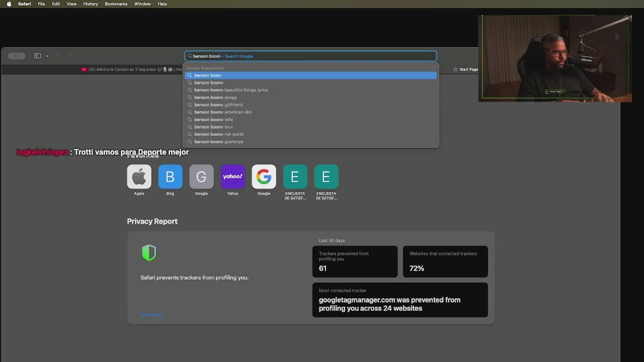Choose 'benson boone net worth' suggestion
644x362 pixels.
pos(311,134)
